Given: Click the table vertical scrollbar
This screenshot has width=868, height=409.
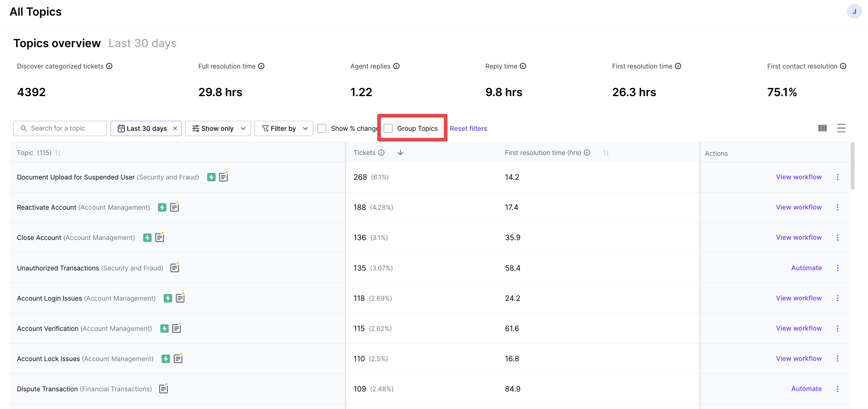Looking at the screenshot, I should click(x=852, y=166).
